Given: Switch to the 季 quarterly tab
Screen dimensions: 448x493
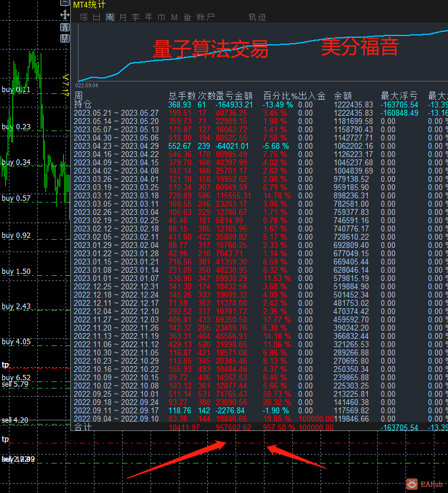Looking at the screenshot, I should tap(136, 17).
